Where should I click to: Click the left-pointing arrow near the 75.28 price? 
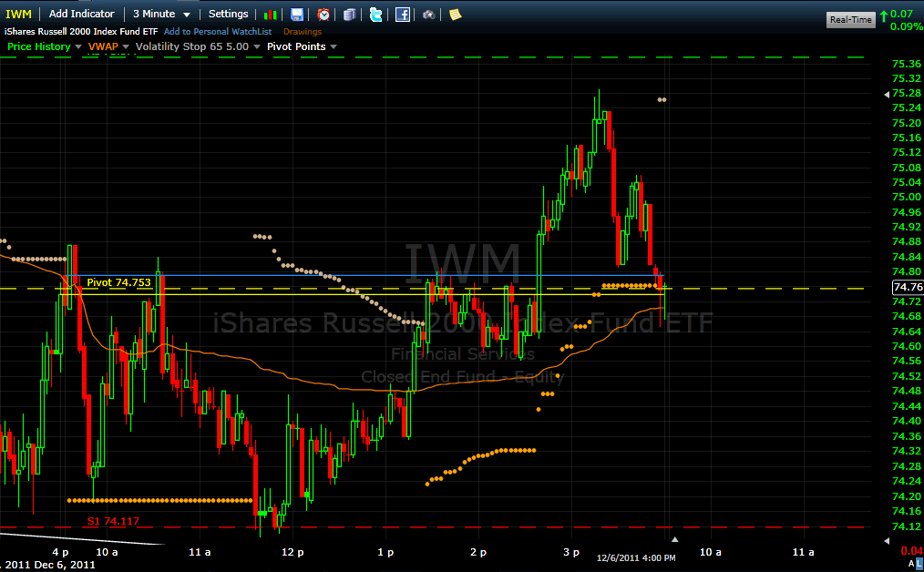coord(887,94)
